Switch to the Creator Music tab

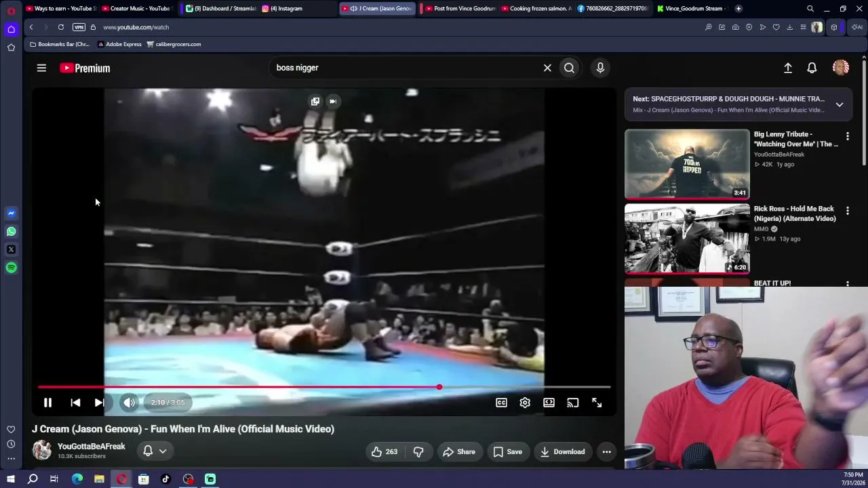tap(138, 9)
